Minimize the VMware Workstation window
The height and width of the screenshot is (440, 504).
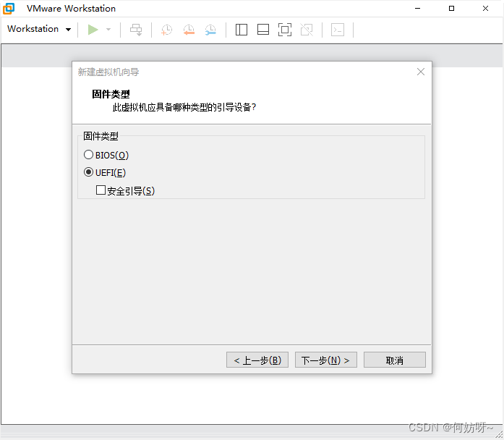[x=417, y=9]
